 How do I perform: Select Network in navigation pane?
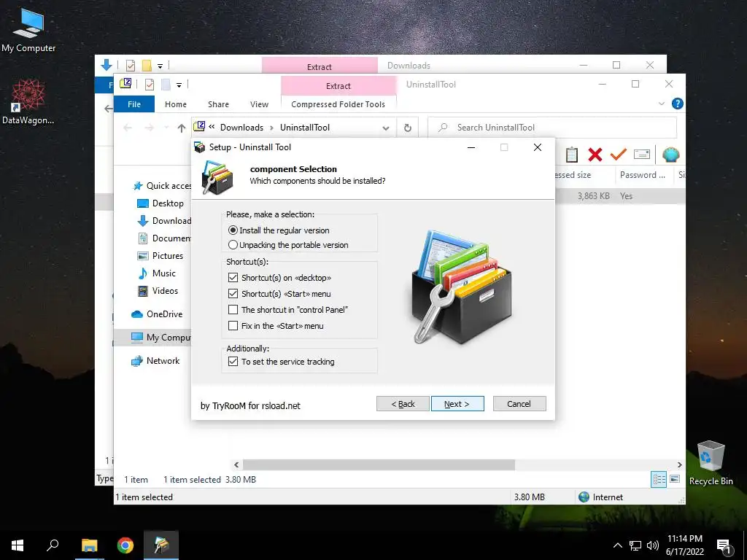coord(155,361)
